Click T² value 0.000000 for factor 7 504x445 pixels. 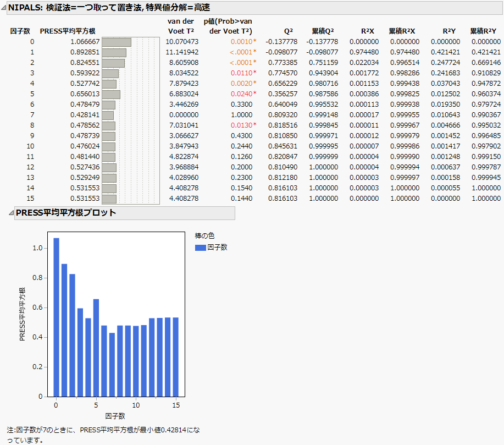(x=184, y=115)
